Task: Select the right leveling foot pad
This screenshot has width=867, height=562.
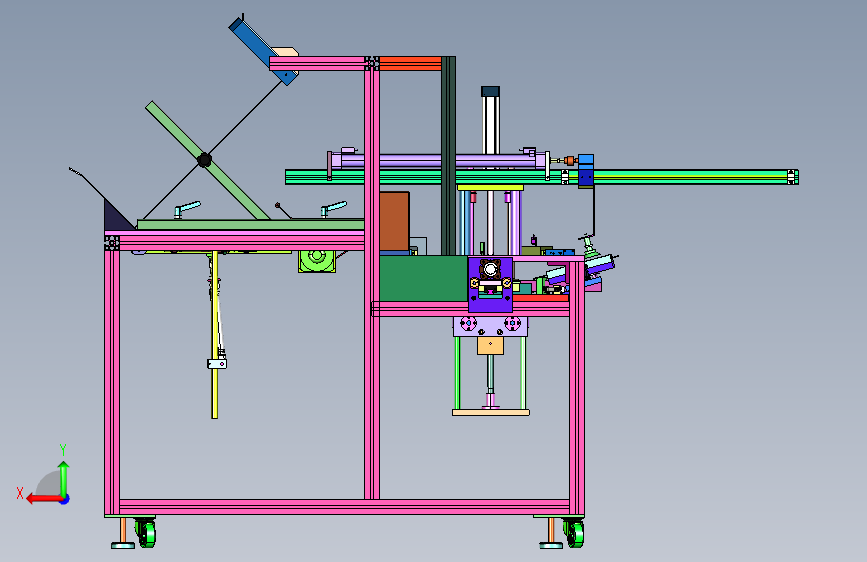Action: coord(551,545)
